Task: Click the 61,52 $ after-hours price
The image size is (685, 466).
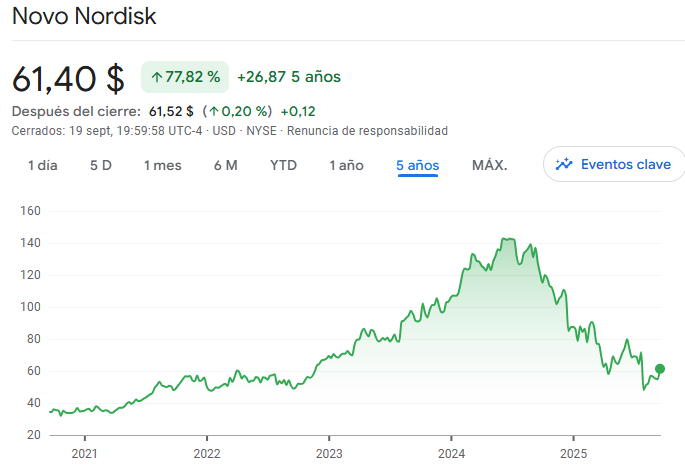Action: click(171, 111)
